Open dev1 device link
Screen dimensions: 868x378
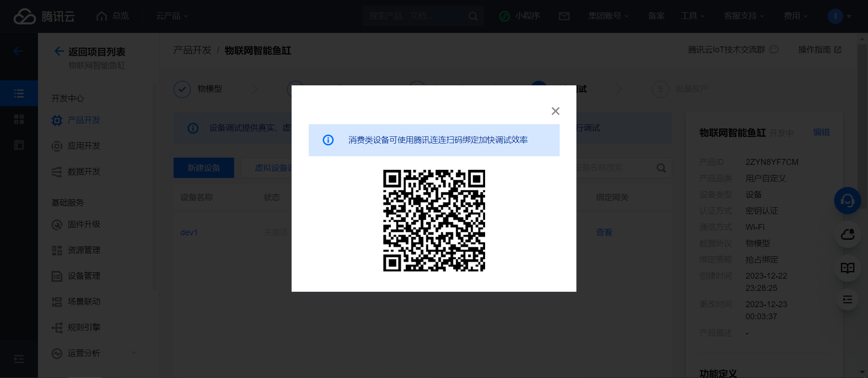189,233
